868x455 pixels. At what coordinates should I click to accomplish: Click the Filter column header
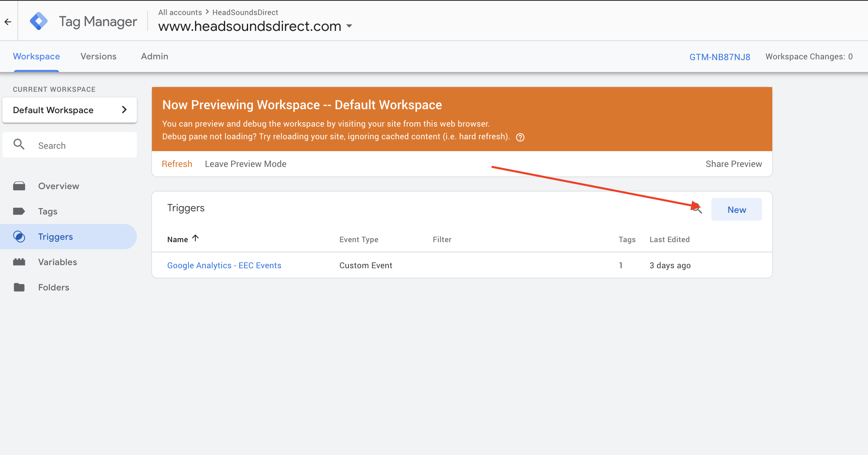(442, 239)
